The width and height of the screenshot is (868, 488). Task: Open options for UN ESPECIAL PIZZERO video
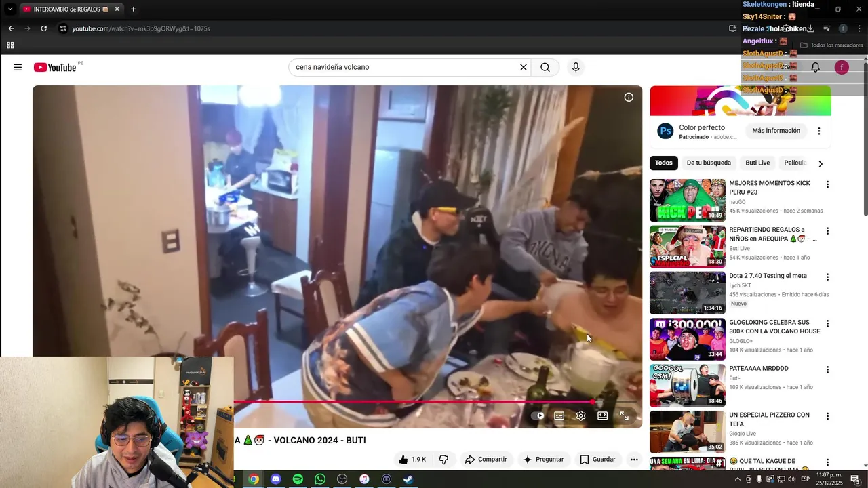click(827, 415)
